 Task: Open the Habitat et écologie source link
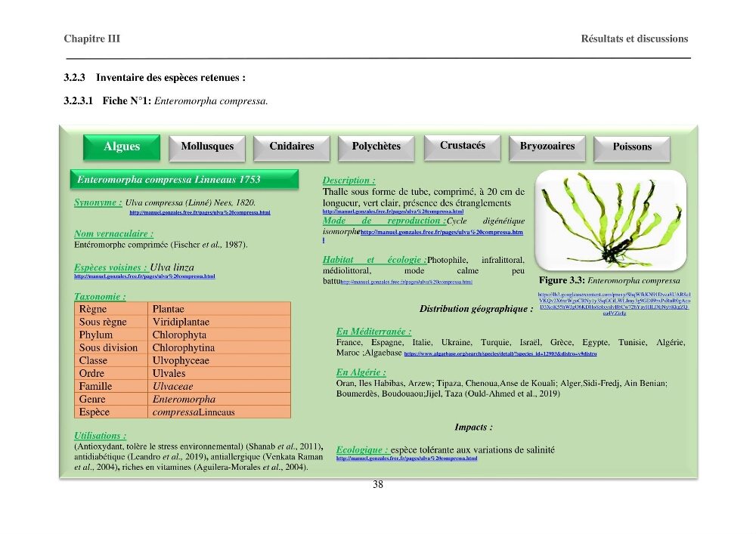tap(407, 282)
